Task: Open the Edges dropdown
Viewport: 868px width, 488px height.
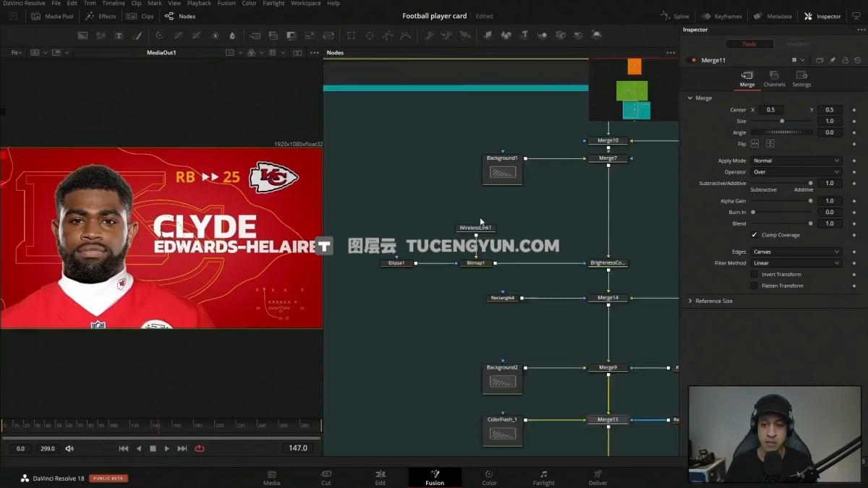Action: (x=796, y=252)
